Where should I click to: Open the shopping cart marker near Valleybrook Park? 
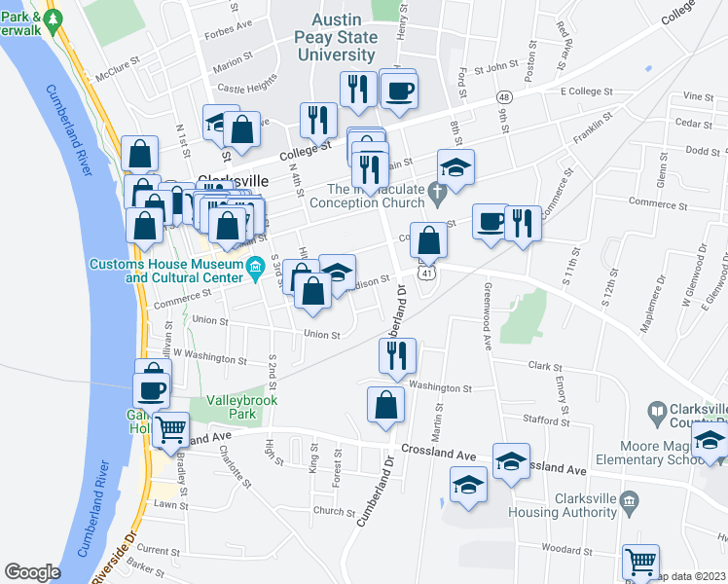coord(171,432)
